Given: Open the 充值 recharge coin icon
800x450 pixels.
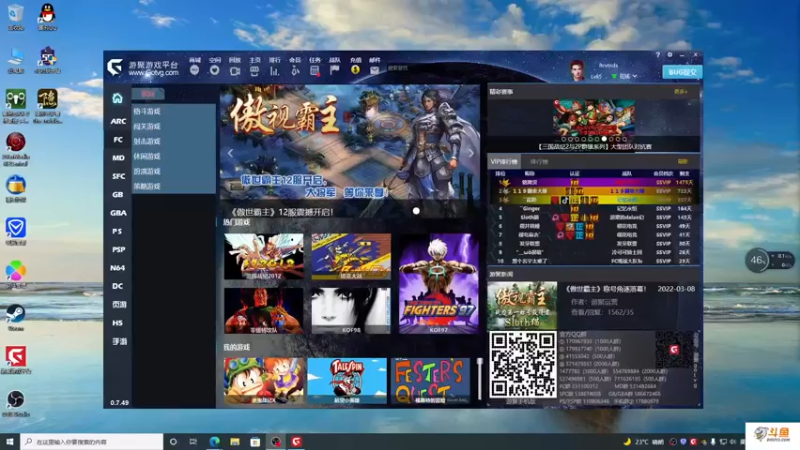Looking at the screenshot, I should pyautogui.click(x=355, y=70).
